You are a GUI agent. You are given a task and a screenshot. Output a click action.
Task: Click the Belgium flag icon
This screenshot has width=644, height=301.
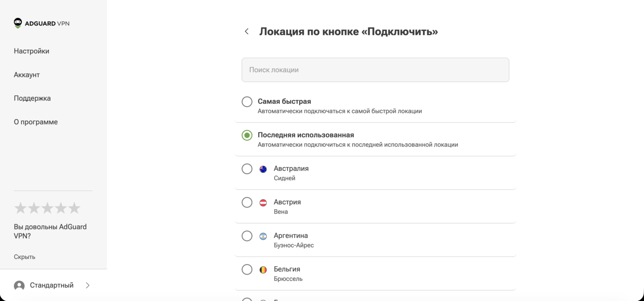pyautogui.click(x=263, y=270)
